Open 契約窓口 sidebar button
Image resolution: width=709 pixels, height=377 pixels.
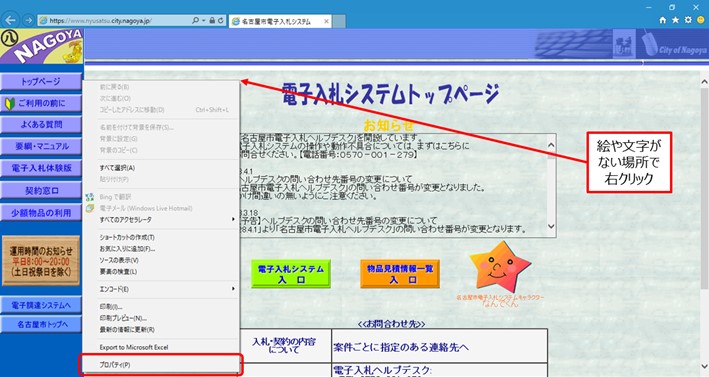point(41,190)
